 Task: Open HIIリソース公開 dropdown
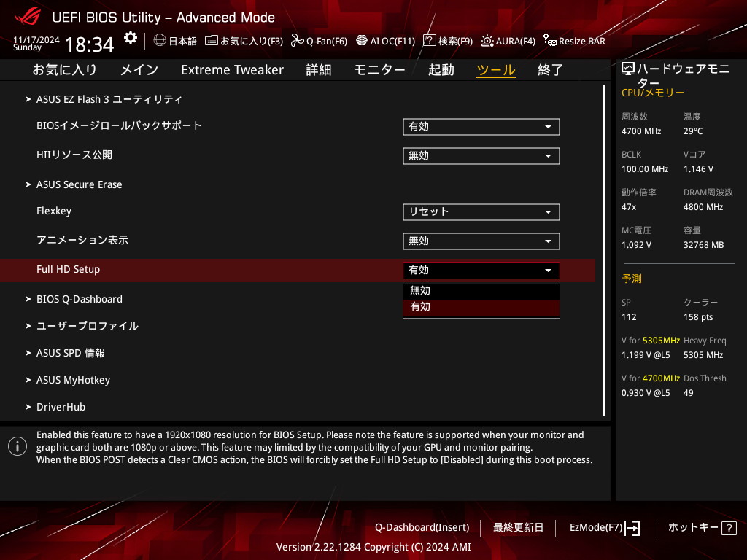tap(481, 156)
